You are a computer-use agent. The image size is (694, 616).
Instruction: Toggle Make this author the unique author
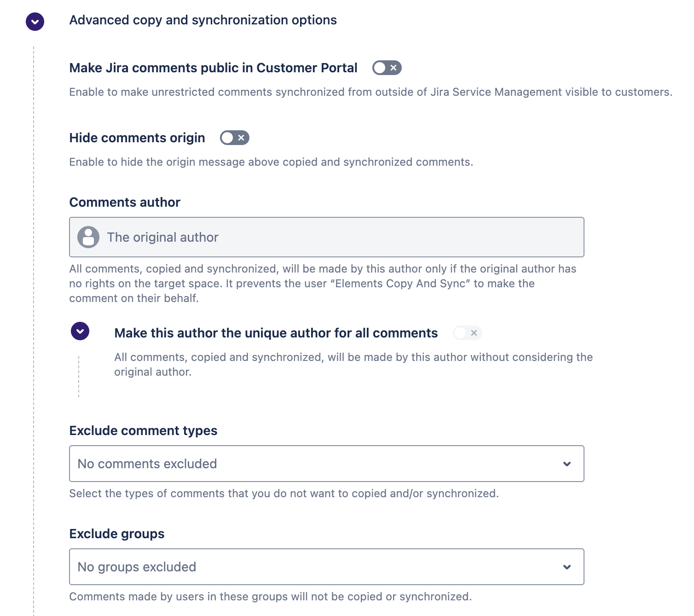pos(468,333)
